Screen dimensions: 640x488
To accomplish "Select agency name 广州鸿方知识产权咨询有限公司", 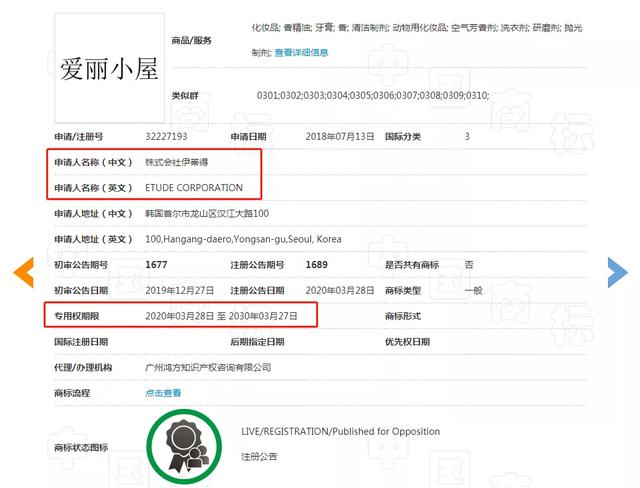I will tap(208, 367).
